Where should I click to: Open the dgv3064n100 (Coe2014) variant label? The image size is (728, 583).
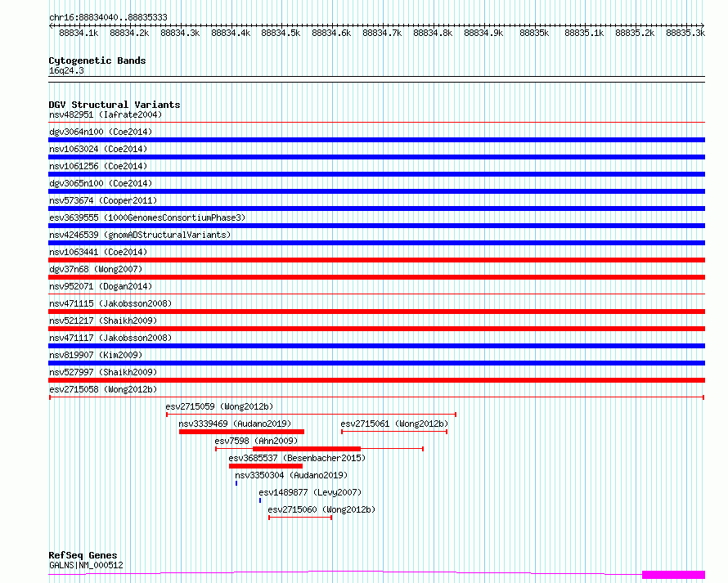pos(101,132)
